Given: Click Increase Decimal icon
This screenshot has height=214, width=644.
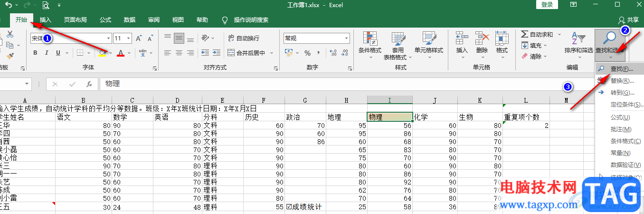Looking at the screenshot, I should point(332,53).
